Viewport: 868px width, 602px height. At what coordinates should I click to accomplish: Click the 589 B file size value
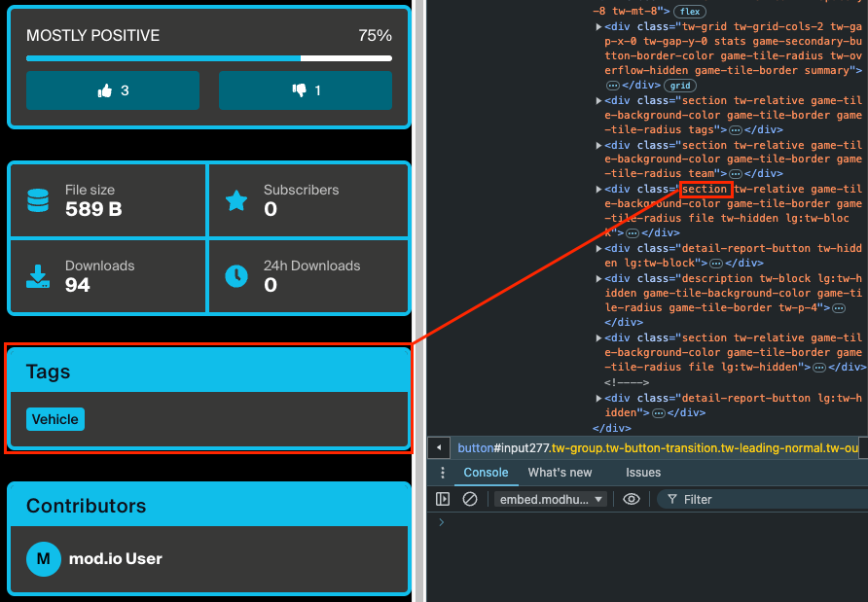point(93,209)
